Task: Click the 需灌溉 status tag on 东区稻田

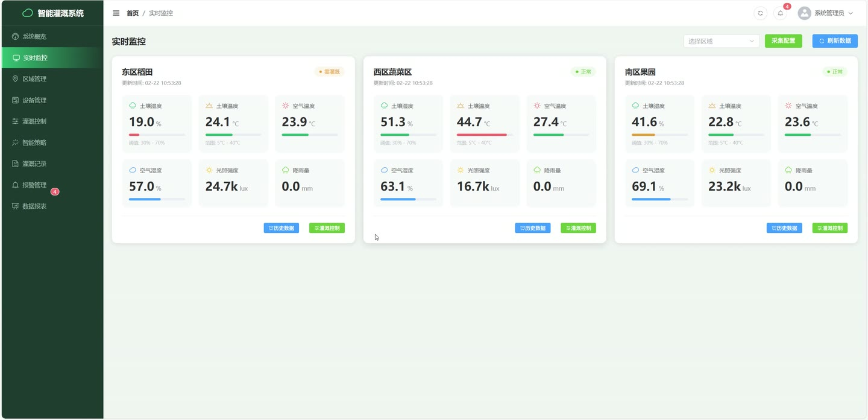Action: point(329,71)
